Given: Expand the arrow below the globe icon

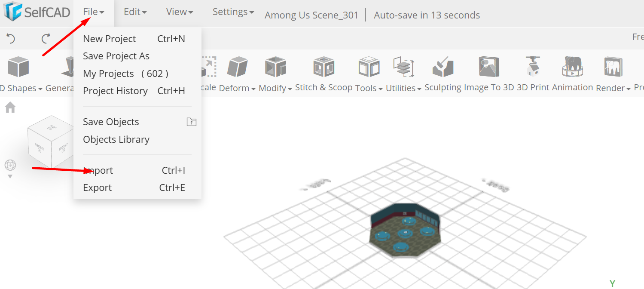Looking at the screenshot, I should tap(10, 176).
